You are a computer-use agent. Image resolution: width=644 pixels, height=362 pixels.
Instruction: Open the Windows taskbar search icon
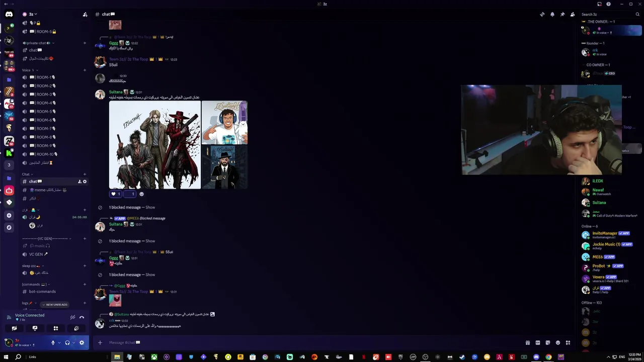click(18, 357)
